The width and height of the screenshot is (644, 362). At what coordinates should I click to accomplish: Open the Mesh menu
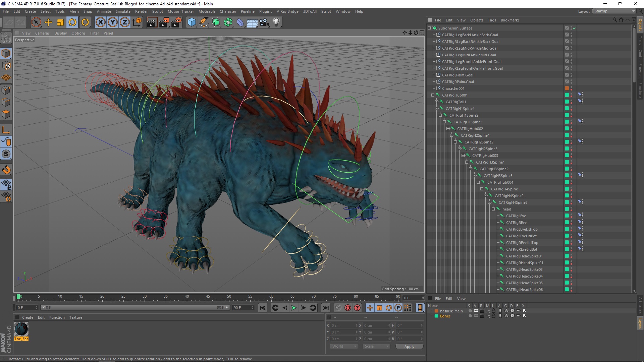click(74, 11)
